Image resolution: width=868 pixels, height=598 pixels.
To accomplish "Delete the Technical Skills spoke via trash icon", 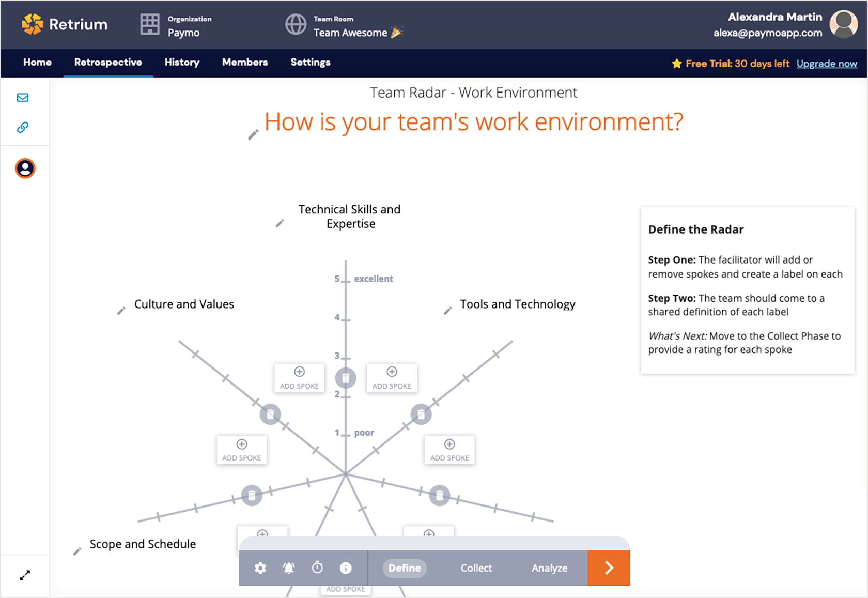I will pos(345,377).
